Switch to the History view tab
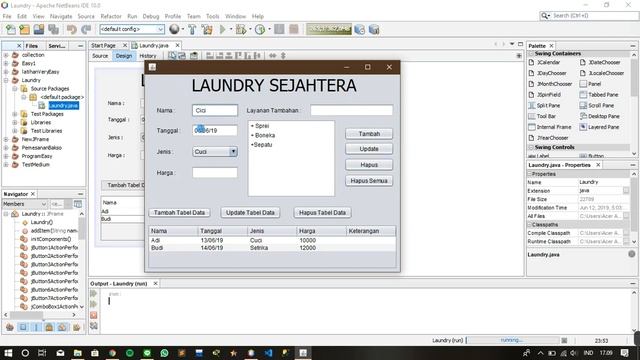This screenshot has height=360, width=640. point(148,56)
